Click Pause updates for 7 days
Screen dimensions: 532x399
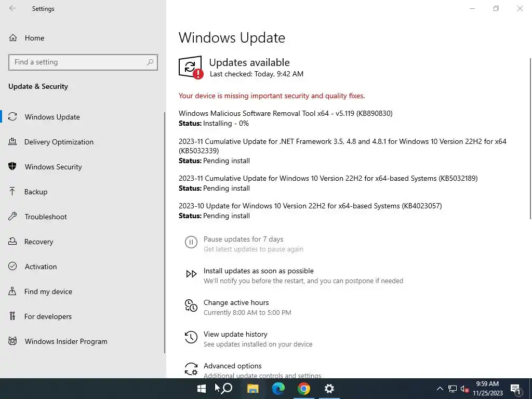tap(243, 239)
